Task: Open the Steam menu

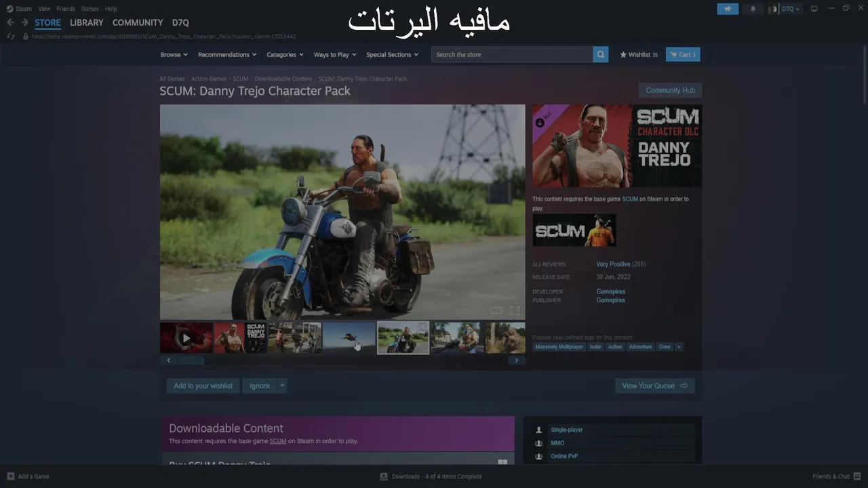Action: [x=19, y=9]
